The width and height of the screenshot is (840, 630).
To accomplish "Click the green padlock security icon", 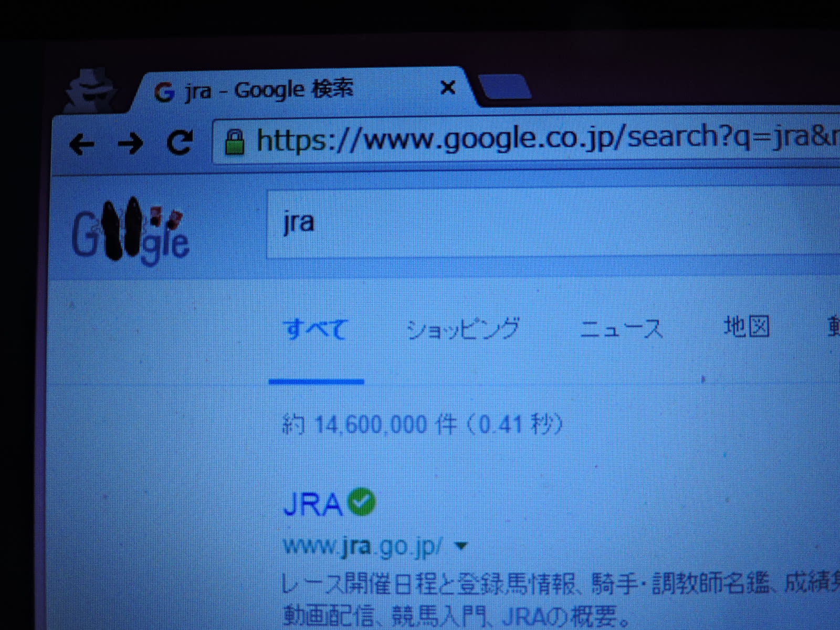I will click(x=234, y=142).
